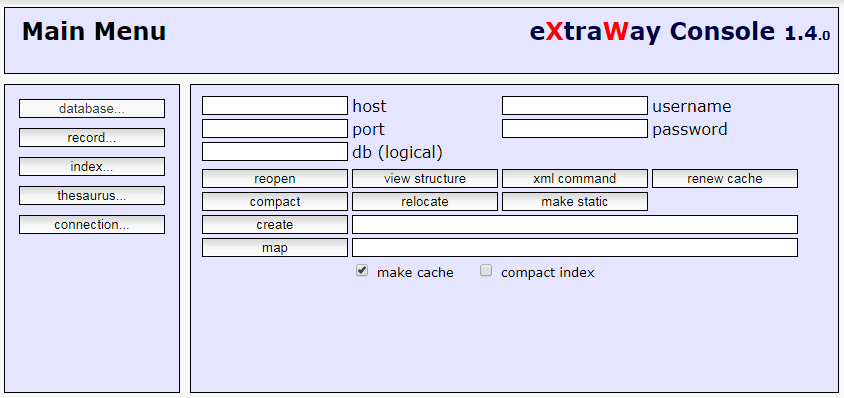Screen dimensions: 844x398
Task: Open the thesaurus... menu
Action: click(x=92, y=195)
